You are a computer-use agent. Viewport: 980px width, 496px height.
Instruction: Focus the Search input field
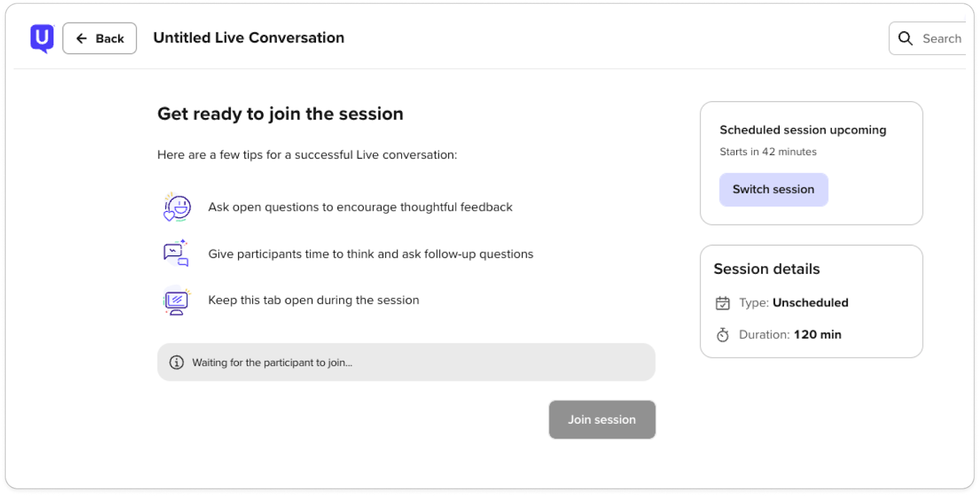941,39
